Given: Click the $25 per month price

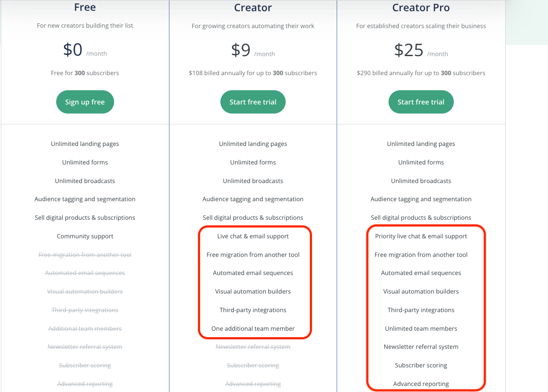Looking at the screenshot, I should [x=421, y=51].
